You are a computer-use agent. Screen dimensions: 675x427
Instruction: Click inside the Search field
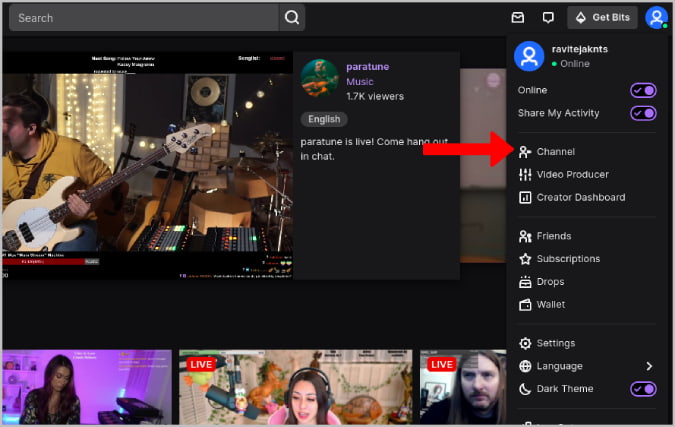144,18
